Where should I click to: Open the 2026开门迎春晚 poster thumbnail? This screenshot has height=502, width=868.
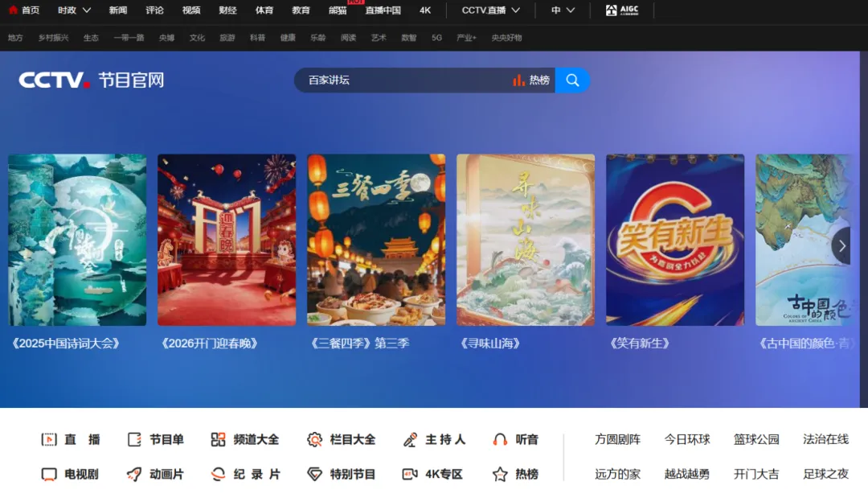(227, 240)
